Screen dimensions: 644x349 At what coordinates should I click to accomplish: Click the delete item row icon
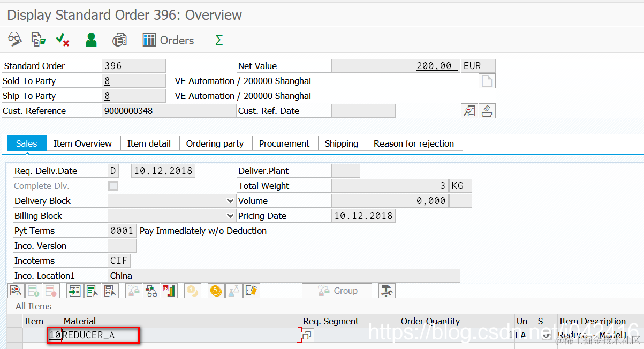[x=51, y=291]
